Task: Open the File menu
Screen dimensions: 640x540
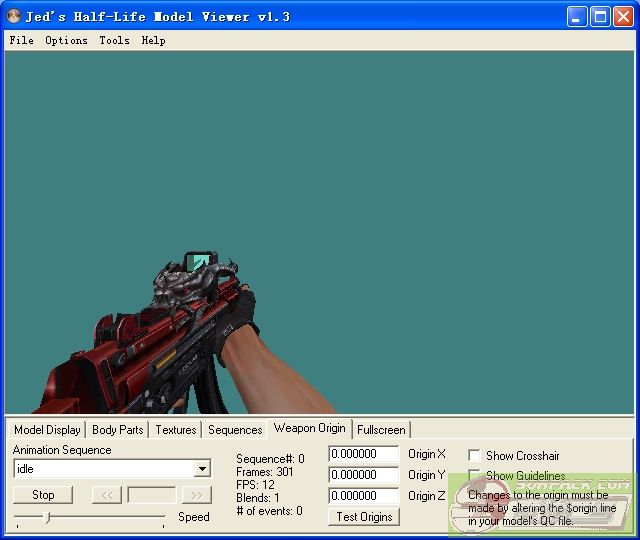Action: tap(21, 41)
